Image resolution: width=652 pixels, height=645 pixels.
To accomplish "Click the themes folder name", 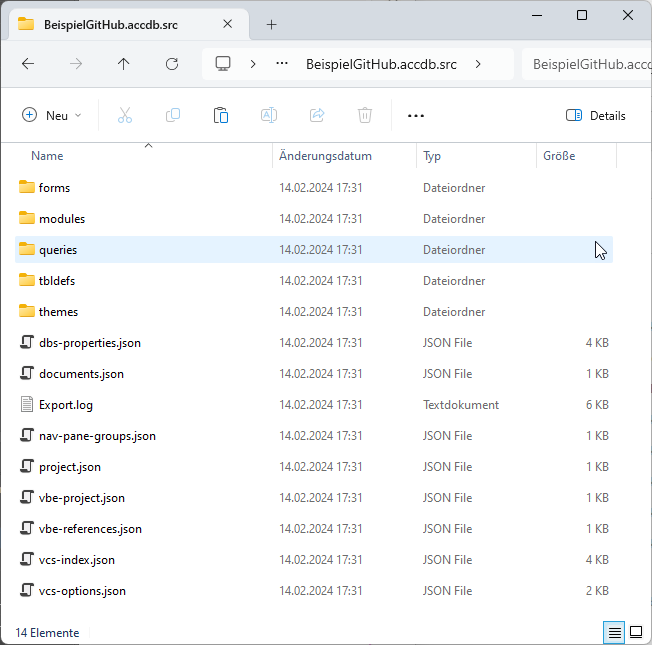I will click(58, 312).
